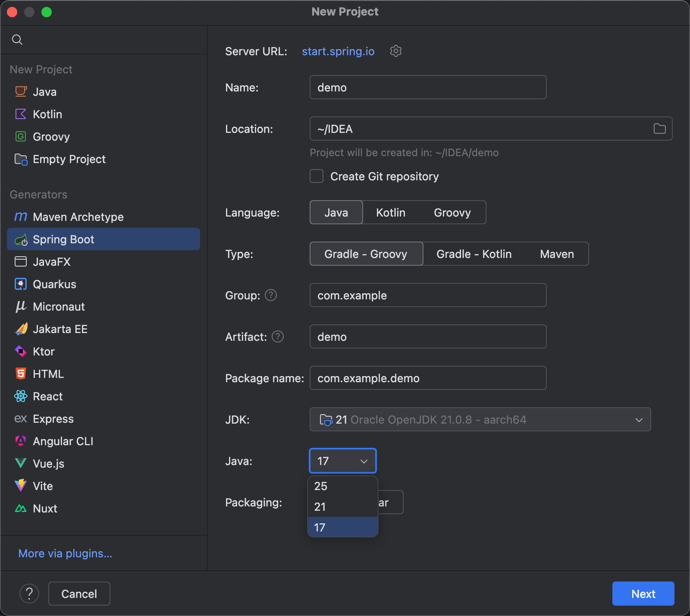Choose the Ktor generator icon
The height and width of the screenshot is (616, 690).
tap(21, 351)
